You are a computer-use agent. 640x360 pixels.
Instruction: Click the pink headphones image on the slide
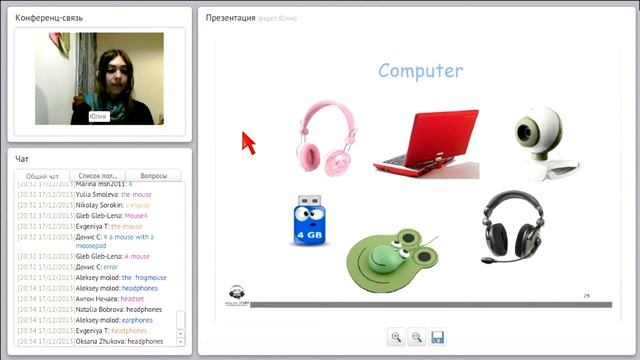click(327, 139)
